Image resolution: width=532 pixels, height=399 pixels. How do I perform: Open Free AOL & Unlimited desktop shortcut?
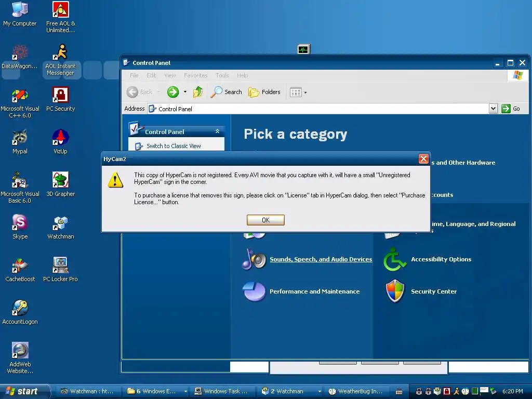click(60, 17)
